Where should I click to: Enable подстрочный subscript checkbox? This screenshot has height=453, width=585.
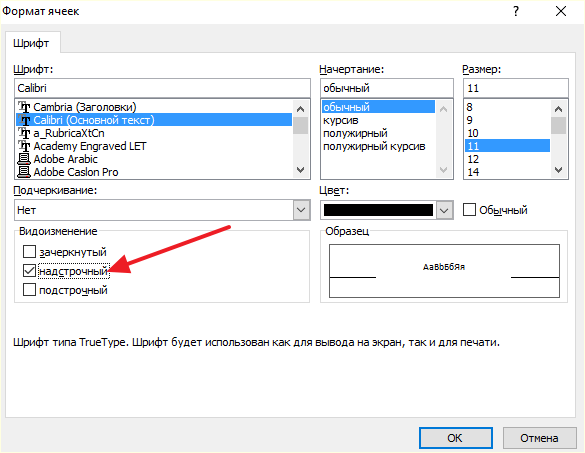[29, 290]
